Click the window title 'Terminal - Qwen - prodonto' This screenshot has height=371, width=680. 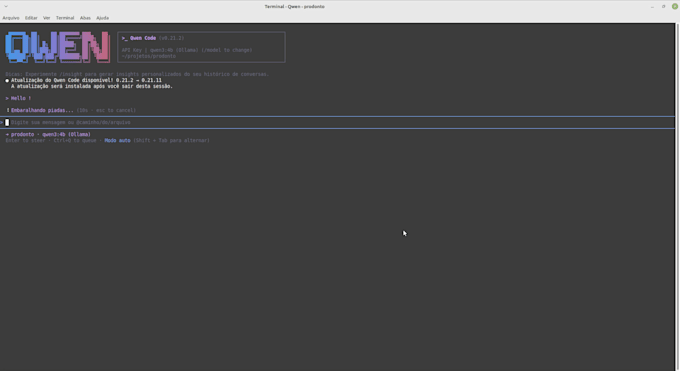294,7
